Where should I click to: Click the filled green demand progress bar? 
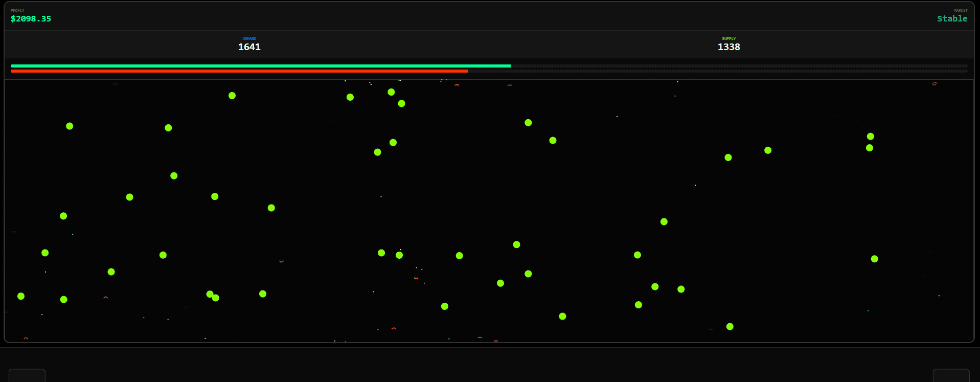(260, 66)
